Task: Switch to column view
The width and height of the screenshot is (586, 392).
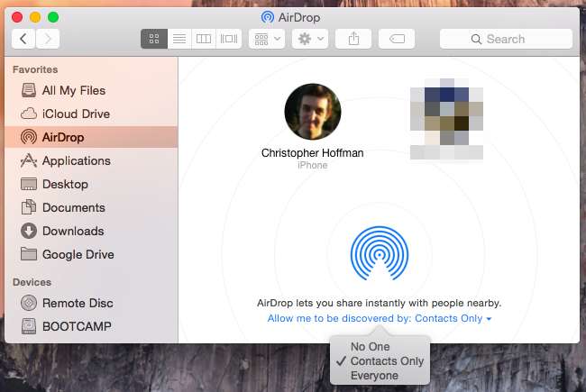Action: tap(204, 39)
